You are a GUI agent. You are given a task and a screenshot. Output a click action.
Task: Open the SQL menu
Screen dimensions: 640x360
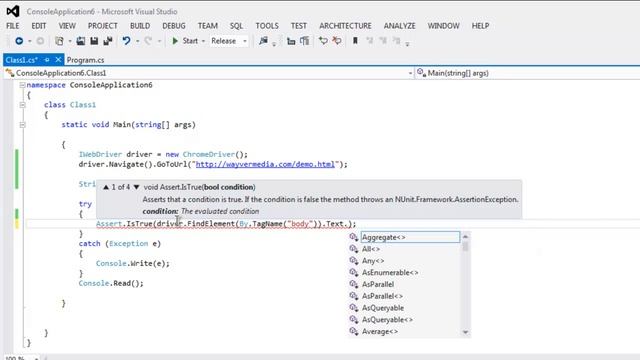(236, 26)
